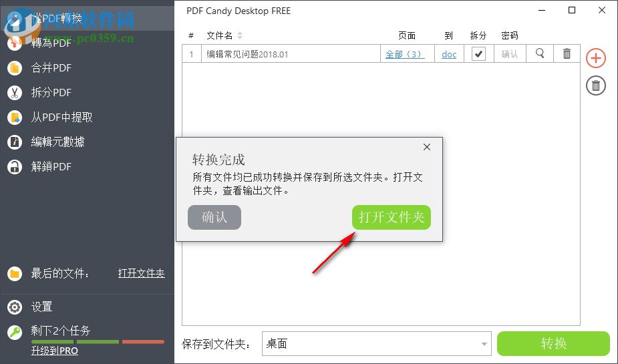Click the Unlock PDF padlock icon

coord(15,166)
